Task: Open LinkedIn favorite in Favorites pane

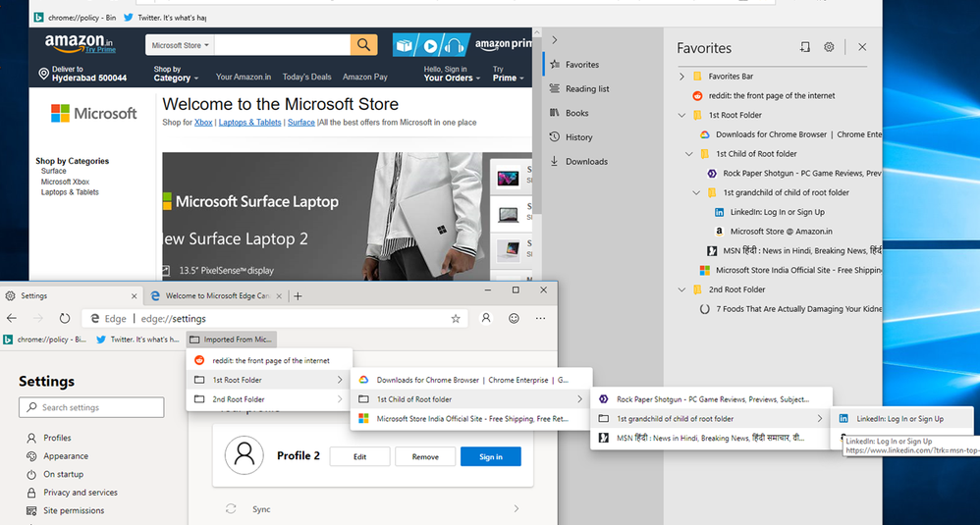Action: [770, 212]
